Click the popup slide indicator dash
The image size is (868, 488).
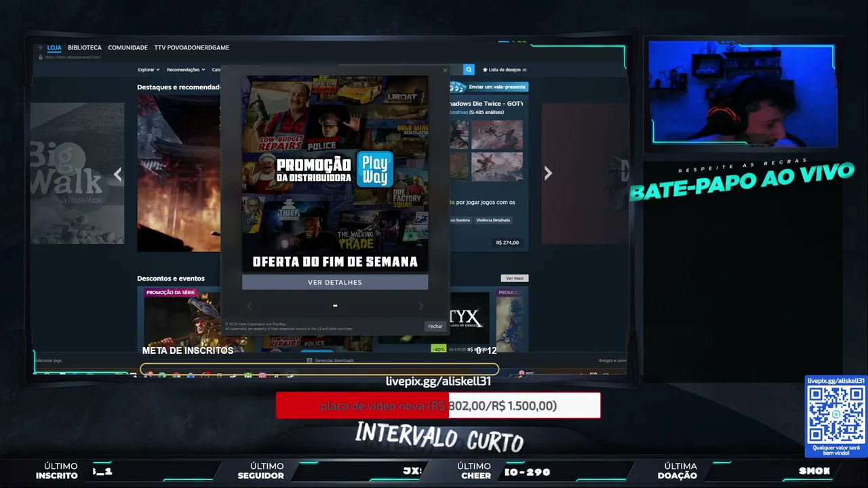coord(335,306)
